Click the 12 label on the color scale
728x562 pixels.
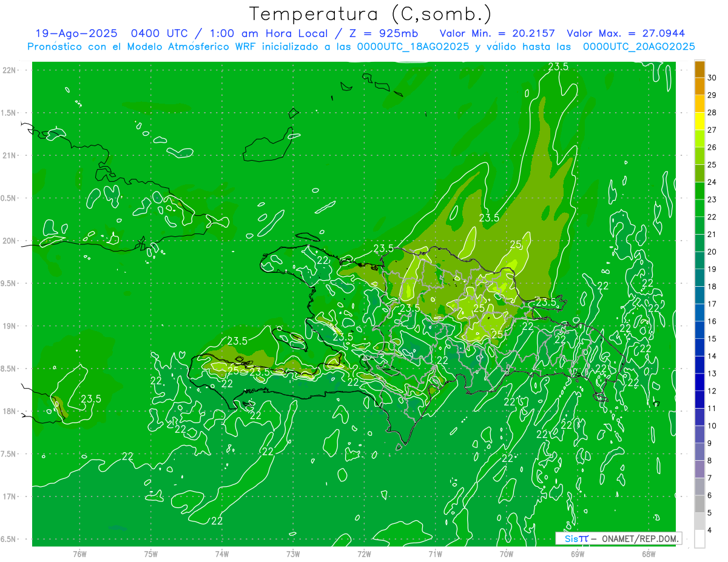point(712,391)
